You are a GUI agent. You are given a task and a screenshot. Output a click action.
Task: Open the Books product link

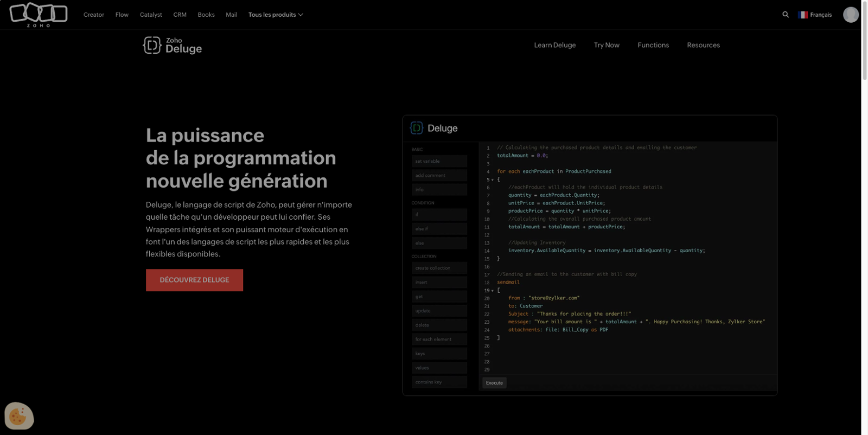206,15
